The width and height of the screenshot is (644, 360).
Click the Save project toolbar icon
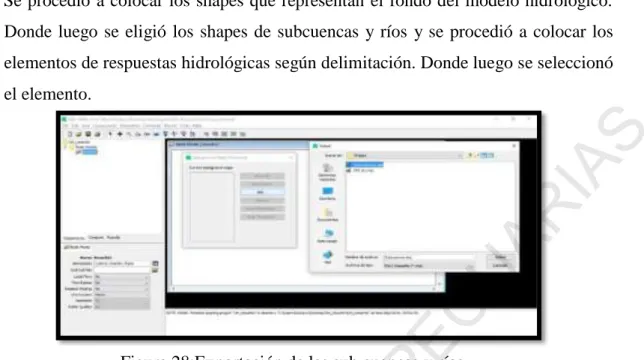[88, 134]
